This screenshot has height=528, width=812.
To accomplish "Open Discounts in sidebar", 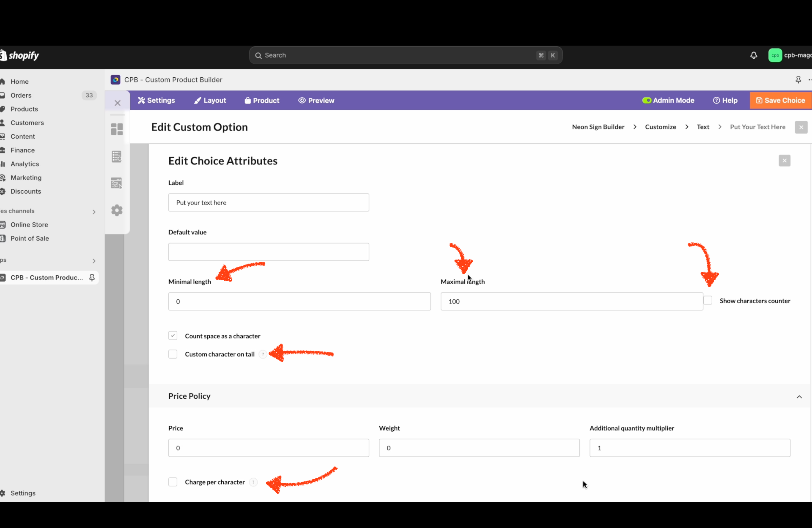I will coord(26,191).
